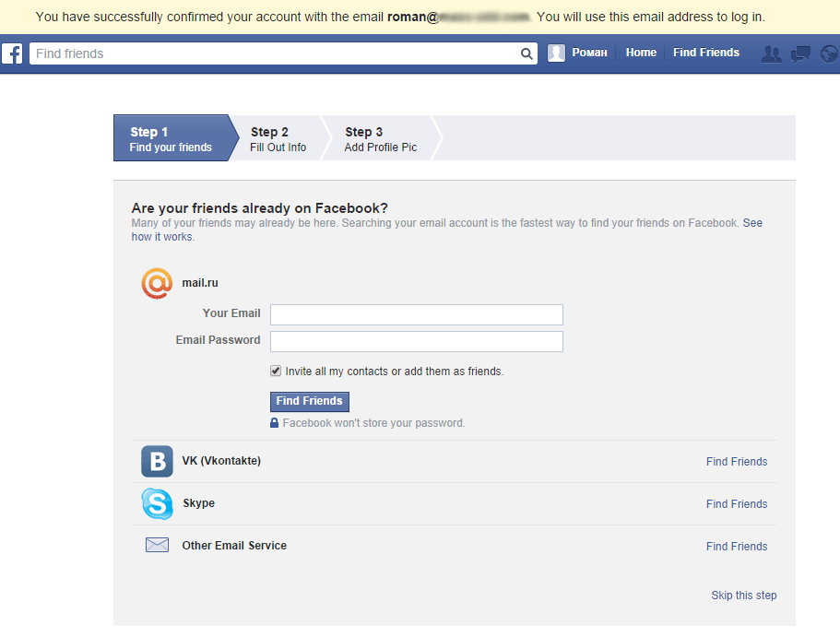Go to Step 3 Add Profile Pic
Image resolution: width=840 pixels, height=637 pixels.
point(380,139)
